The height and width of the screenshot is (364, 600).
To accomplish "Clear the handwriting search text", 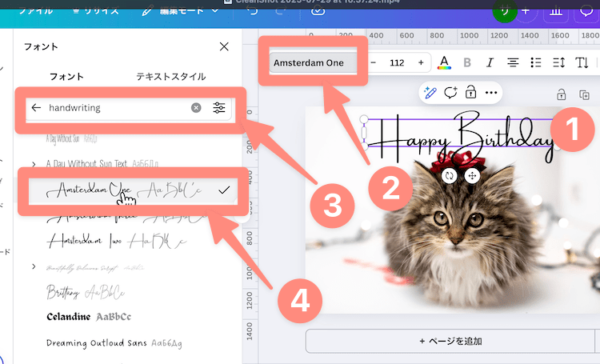I will coord(196,108).
